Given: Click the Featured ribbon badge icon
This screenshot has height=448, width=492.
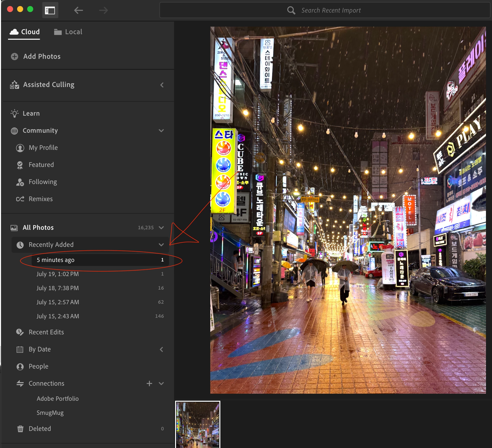Looking at the screenshot, I should tap(20, 165).
